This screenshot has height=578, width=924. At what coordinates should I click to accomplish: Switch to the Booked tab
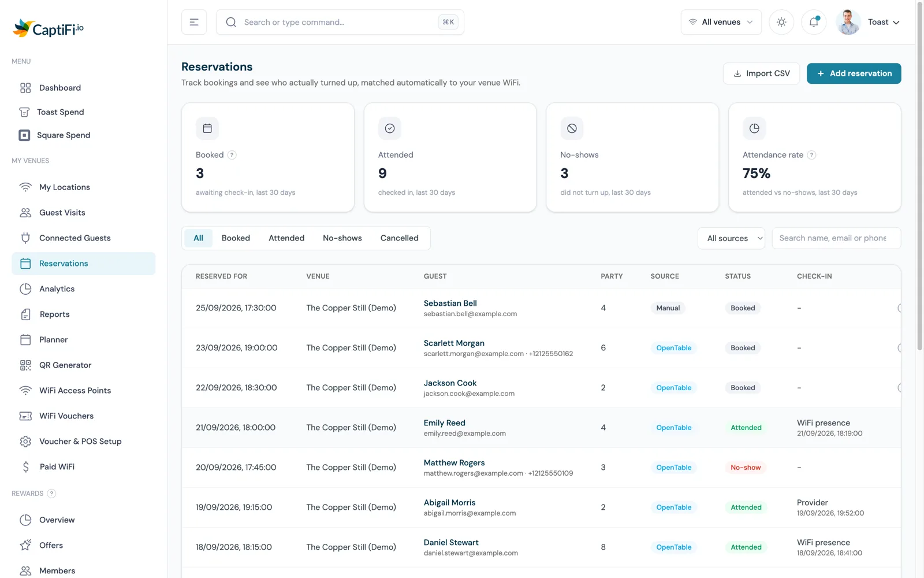(236, 238)
